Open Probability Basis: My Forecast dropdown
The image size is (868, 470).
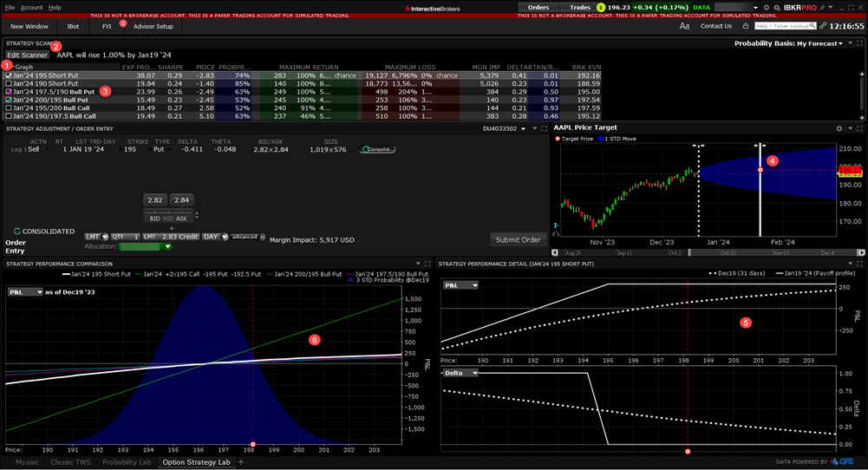tap(788, 43)
